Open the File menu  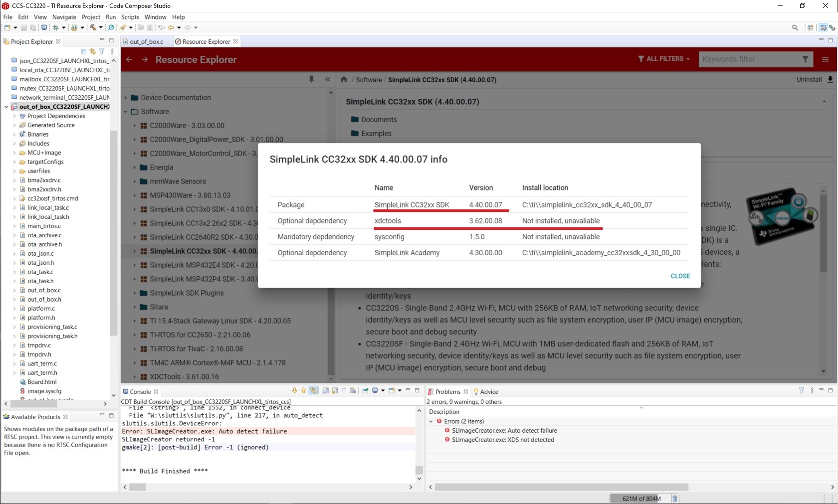point(8,17)
